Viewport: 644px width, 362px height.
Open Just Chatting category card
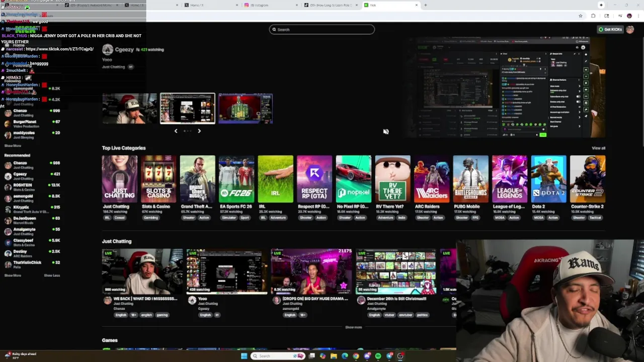(x=120, y=179)
